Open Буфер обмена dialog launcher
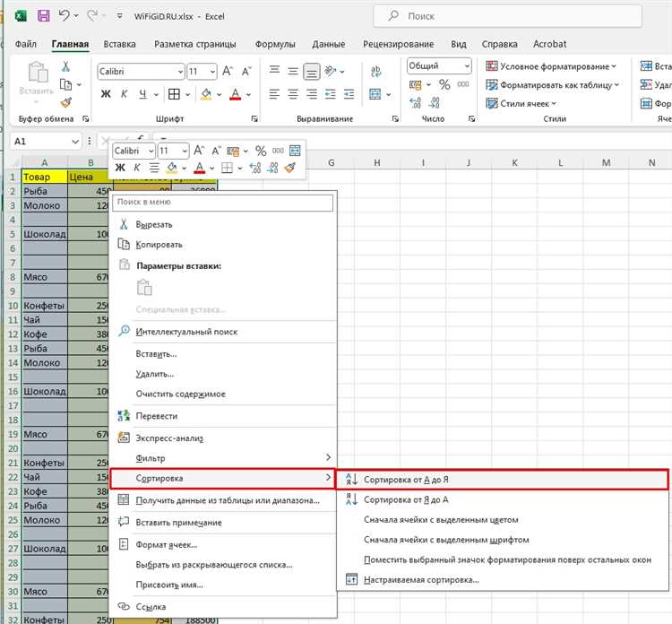Viewport: 672px width, 624px height. (85, 119)
